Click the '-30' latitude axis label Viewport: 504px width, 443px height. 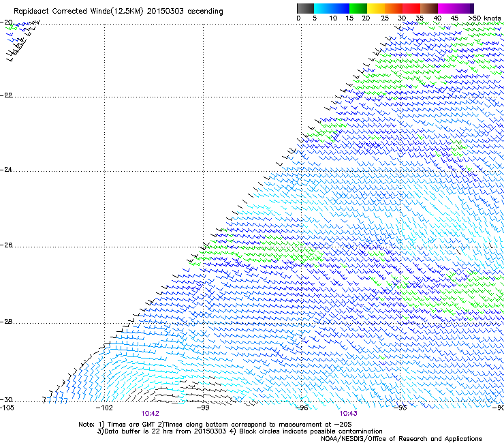(x=6, y=399)
